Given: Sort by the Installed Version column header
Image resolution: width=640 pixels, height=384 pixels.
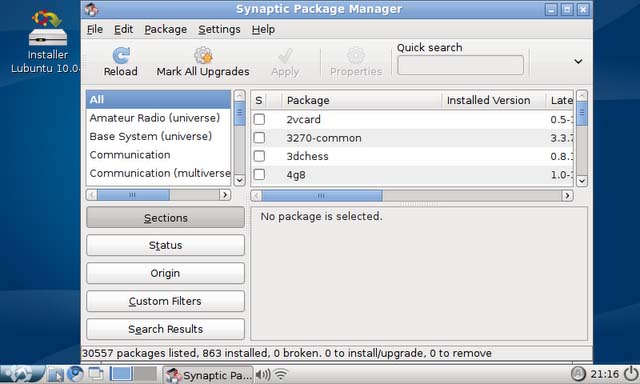Looking at the screenshot, I should [x=494, y=100].
